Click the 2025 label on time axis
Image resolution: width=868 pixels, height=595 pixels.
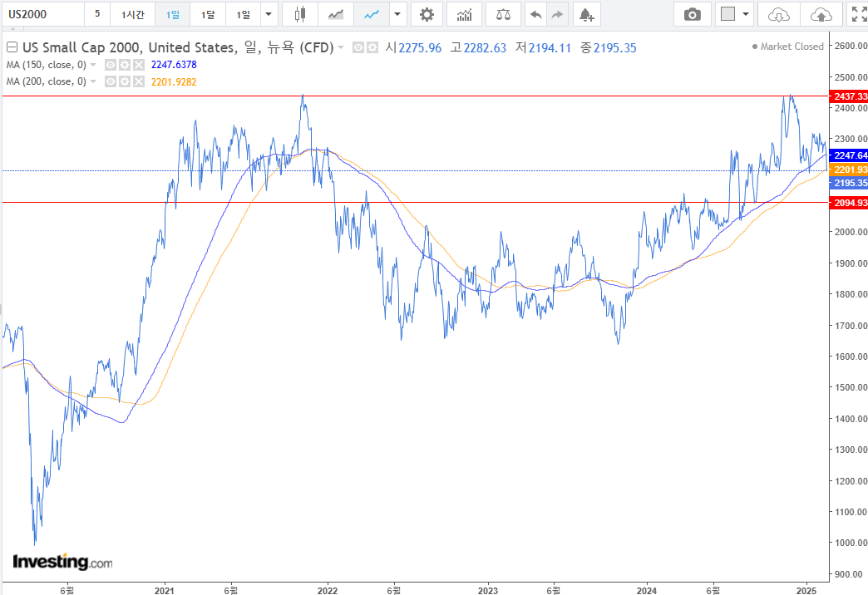point(806,591)
